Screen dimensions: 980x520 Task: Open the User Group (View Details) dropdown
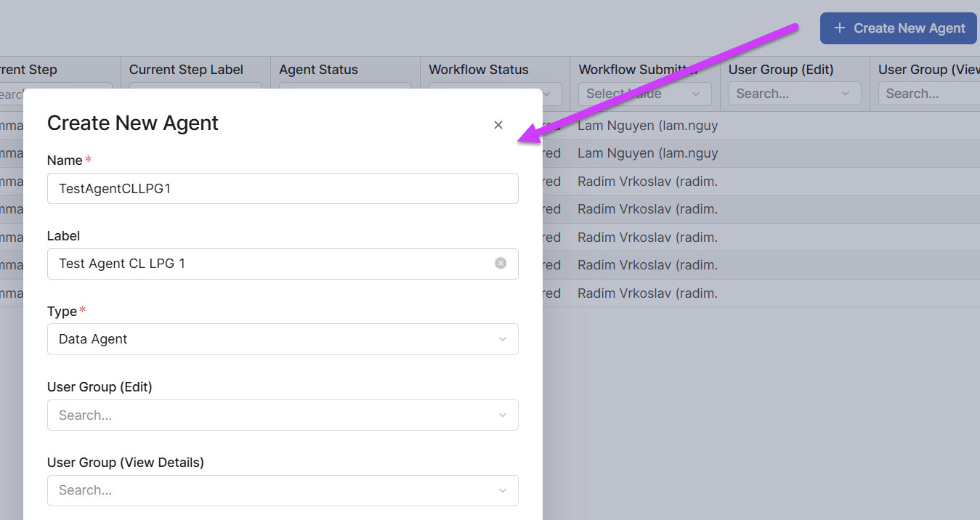tap(283, 490)
